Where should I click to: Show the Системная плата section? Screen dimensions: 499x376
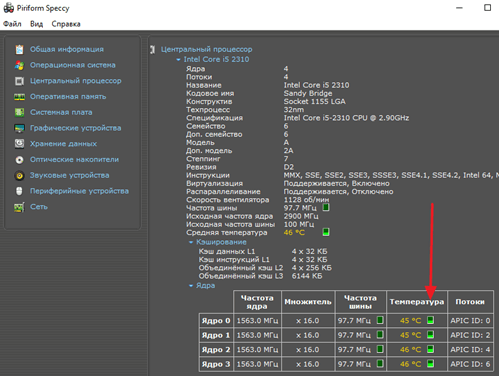[61, 112]
